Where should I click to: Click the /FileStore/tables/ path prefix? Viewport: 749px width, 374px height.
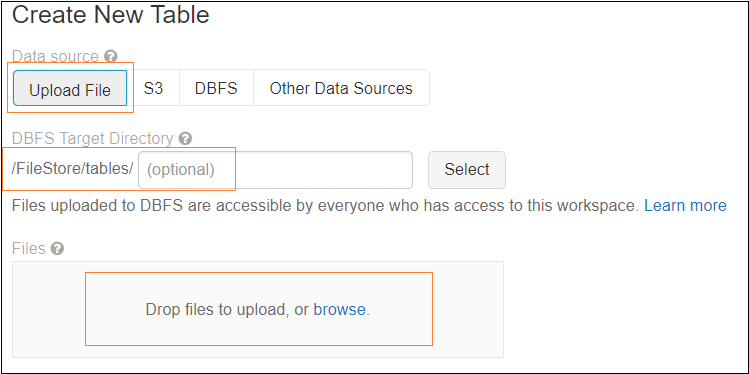73,170
